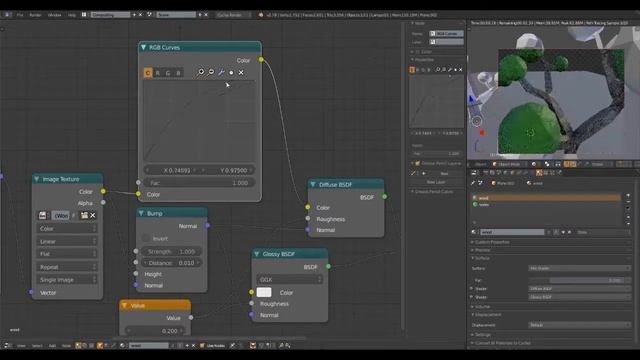The image size is (640, 360).
Task: Open the screen layout selector
Action: [x=84, y=15]
